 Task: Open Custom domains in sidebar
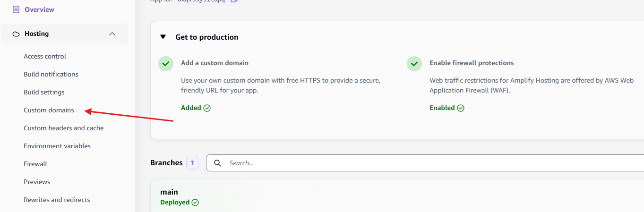(49, 110)
